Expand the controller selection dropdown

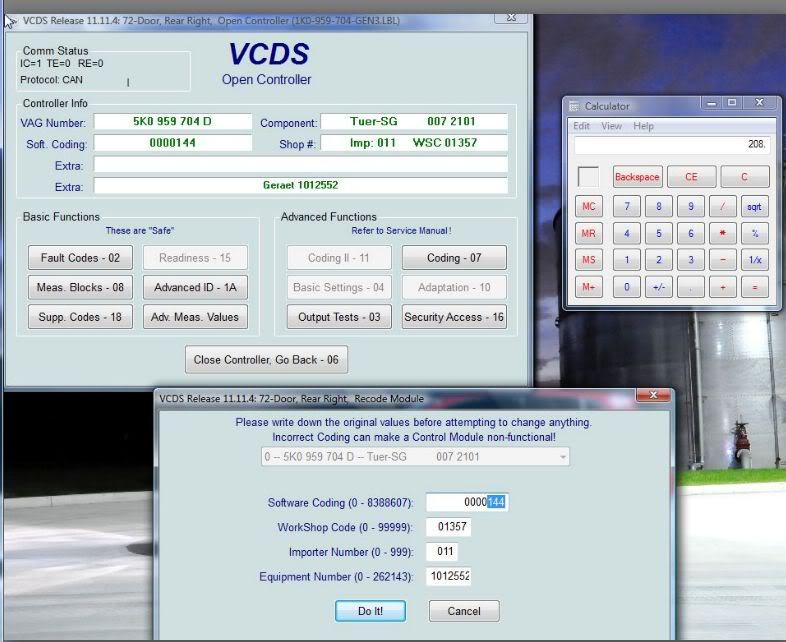click(x=563, y=457)
